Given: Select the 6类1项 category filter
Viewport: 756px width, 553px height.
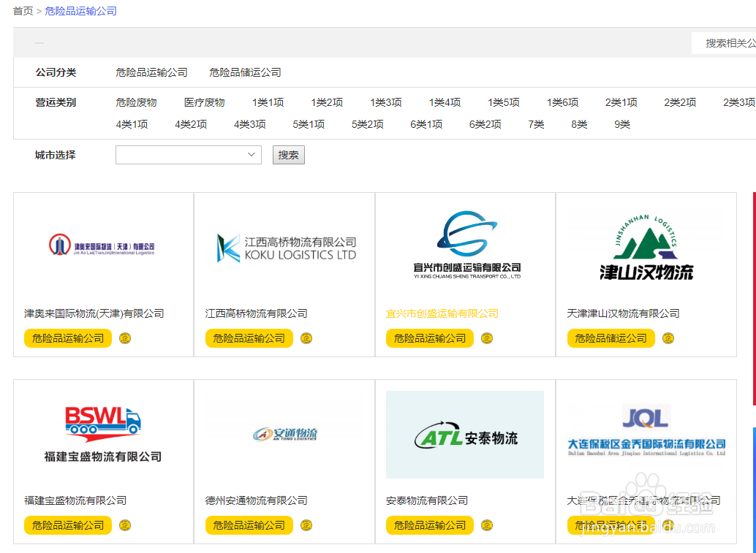Looking at the screenshot, I should coord(426,125).
